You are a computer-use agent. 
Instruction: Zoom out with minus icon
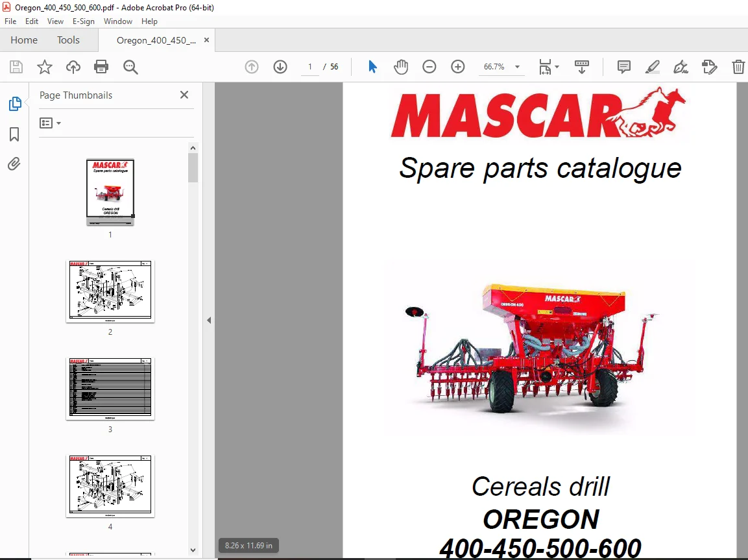click(x=429, y=67)
